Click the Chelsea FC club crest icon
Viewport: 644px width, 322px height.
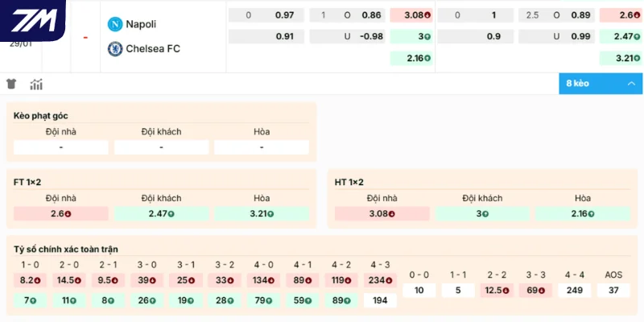tap(114, 48)
